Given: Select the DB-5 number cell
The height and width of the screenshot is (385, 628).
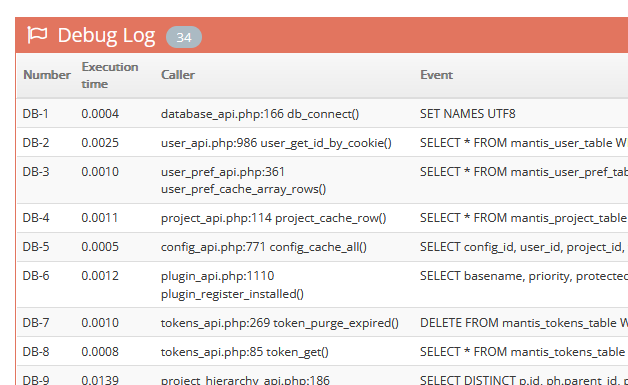Looking at the screenshot, I should coord(36,247).
